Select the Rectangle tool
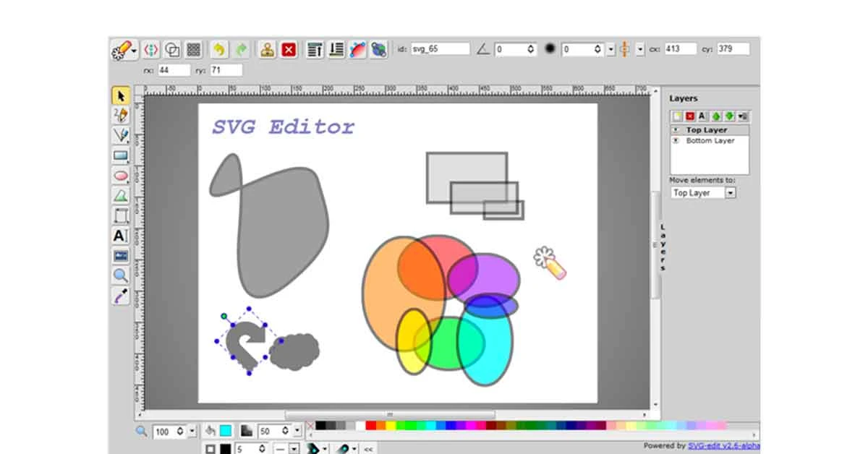868x454 pixels. pyautogui.click(x=122, y=155)
